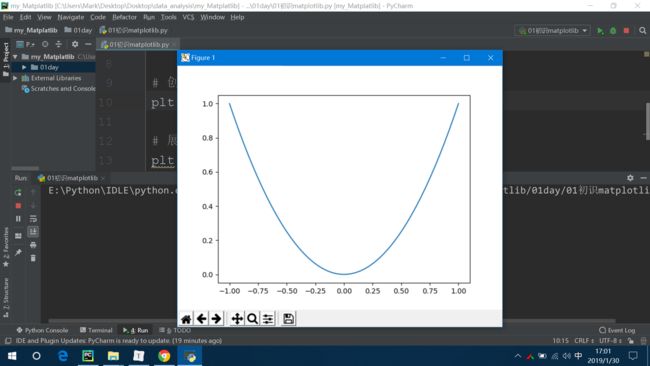Viewport: 650px width, 366px height.
Task: Stop execution via top red square
Action: coord(626,31)
